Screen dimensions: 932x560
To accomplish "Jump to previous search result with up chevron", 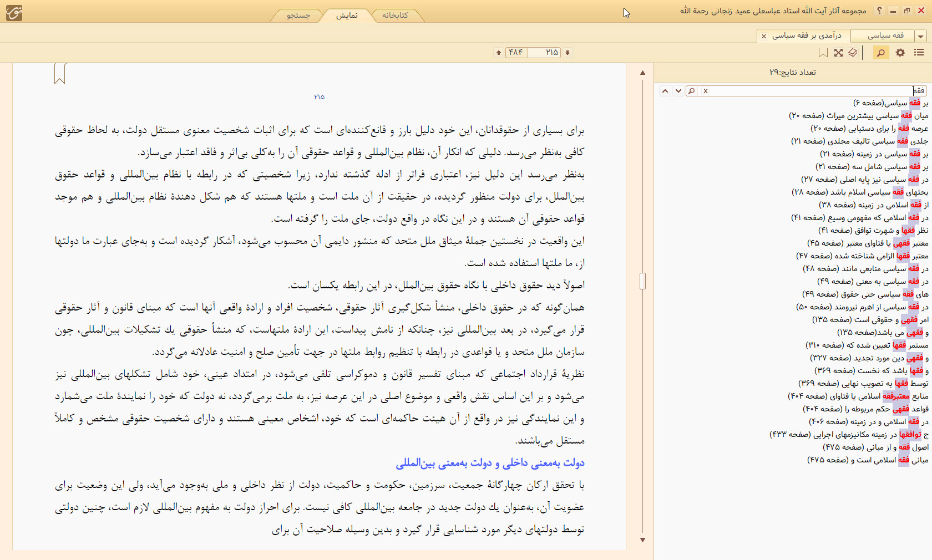I will [x=665, y=91].
